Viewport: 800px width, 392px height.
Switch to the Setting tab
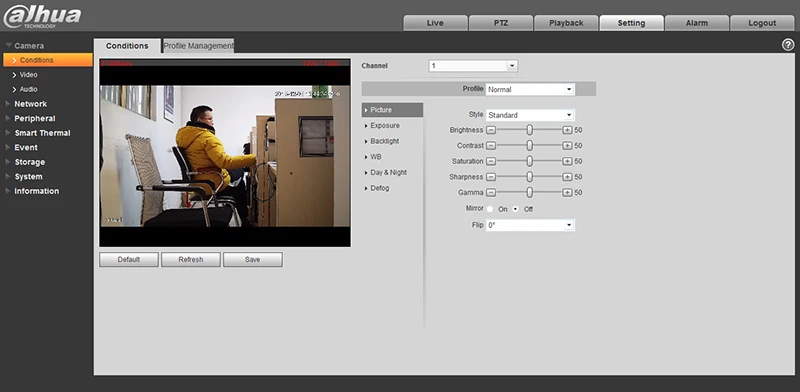point(632,23)
